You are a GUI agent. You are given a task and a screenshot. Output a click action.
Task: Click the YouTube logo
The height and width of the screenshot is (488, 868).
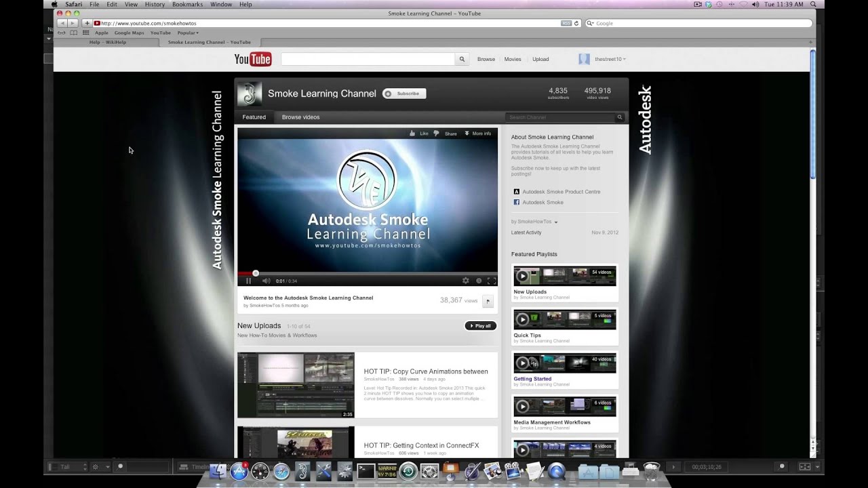253,60
